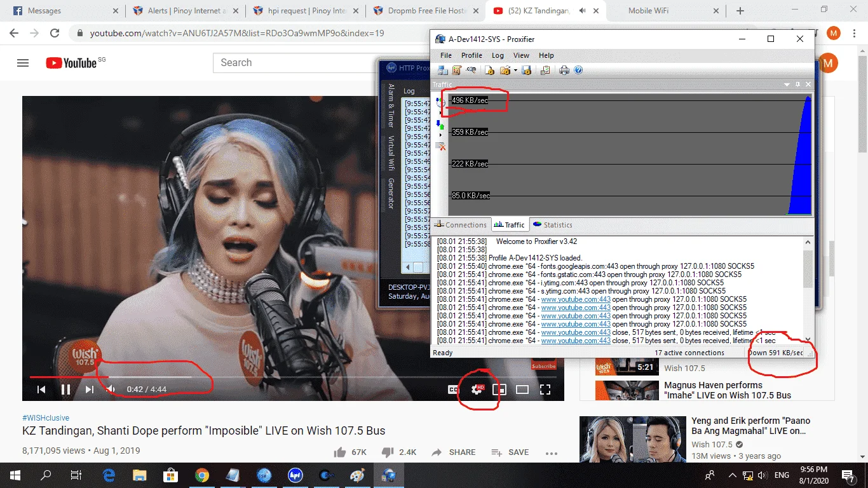Enter fullscreen video mode
This screenshot has height=488, width=868.
[x=545, y=390]
